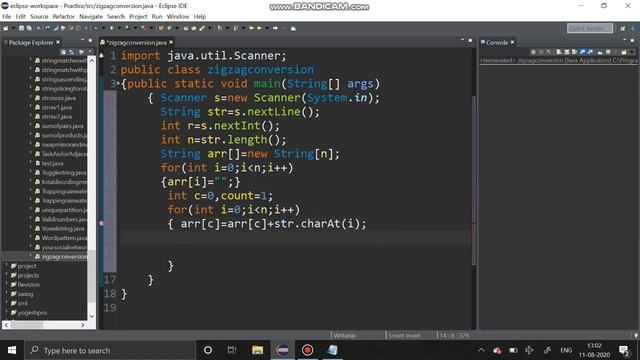This screenshot has height=360, width=640.
Task: Close the zigzagconversion.java editor tab
Action: tap(171, 42)
